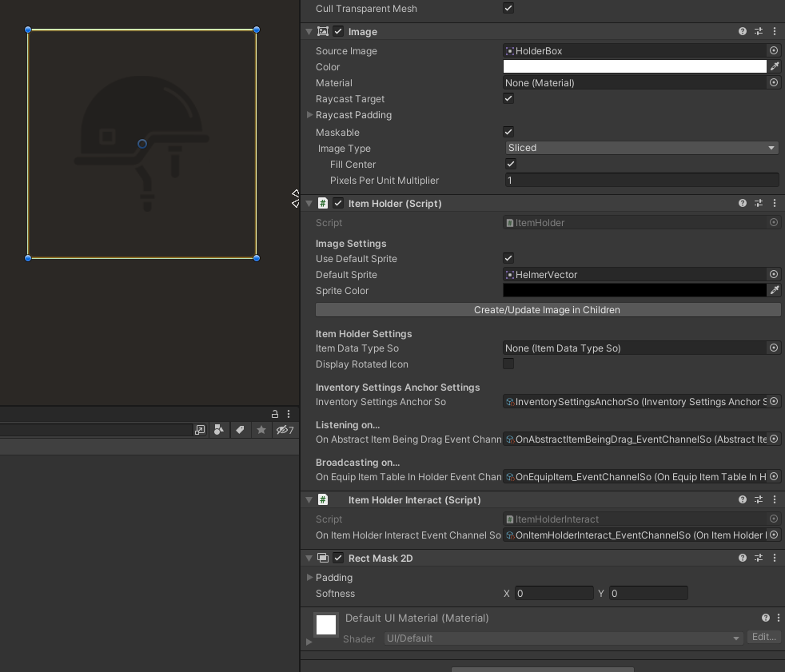The height and width of the screenshot is (672, 785).
Task: Open the Rect Mask 2D context menu
Action: coord(774,558)
